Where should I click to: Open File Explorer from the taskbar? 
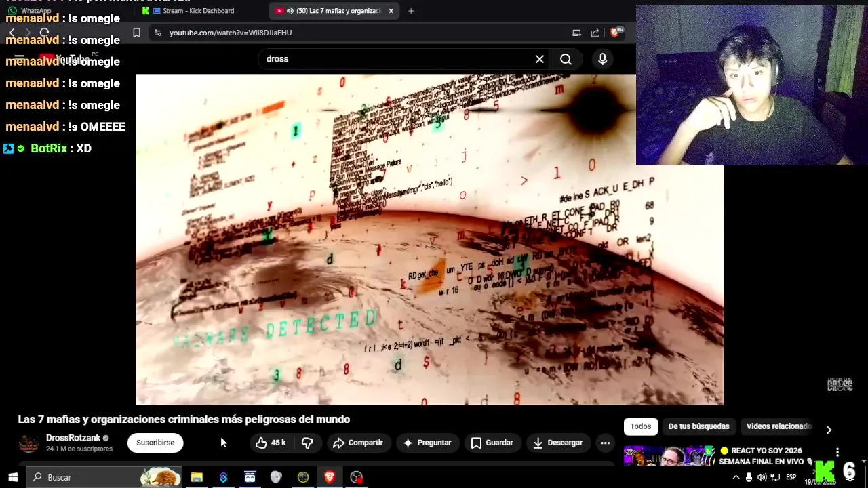click(197, 477)
